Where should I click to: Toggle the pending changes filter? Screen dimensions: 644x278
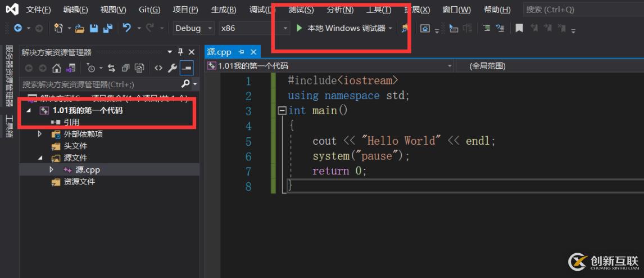(92, 68)
